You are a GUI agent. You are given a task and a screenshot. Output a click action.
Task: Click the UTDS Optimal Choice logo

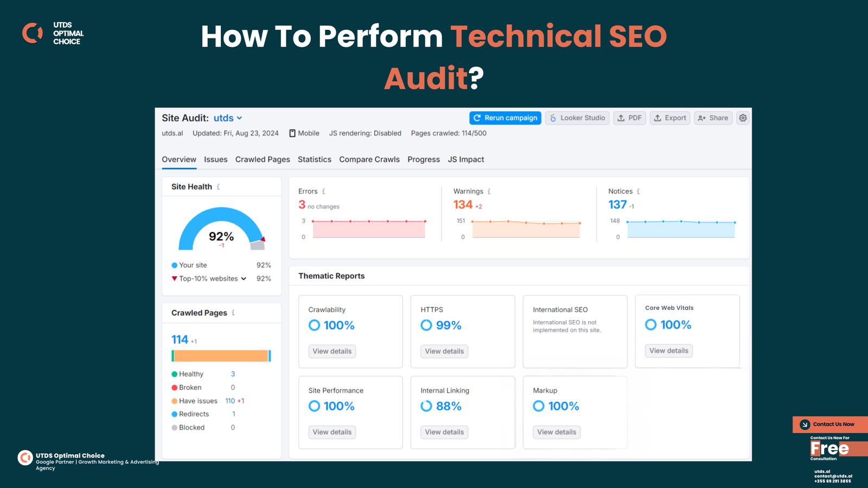click(53, 33)
